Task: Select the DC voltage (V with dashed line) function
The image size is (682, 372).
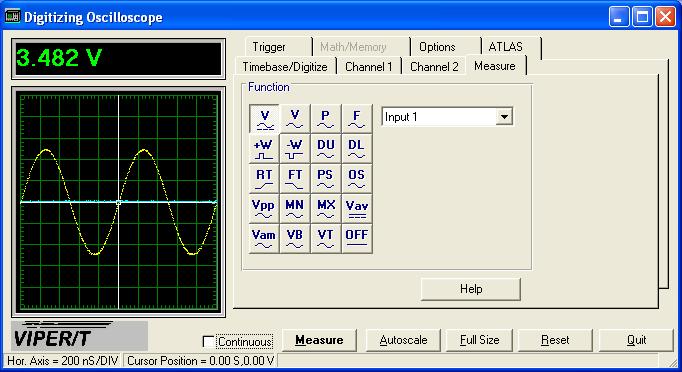Action: 264,119
